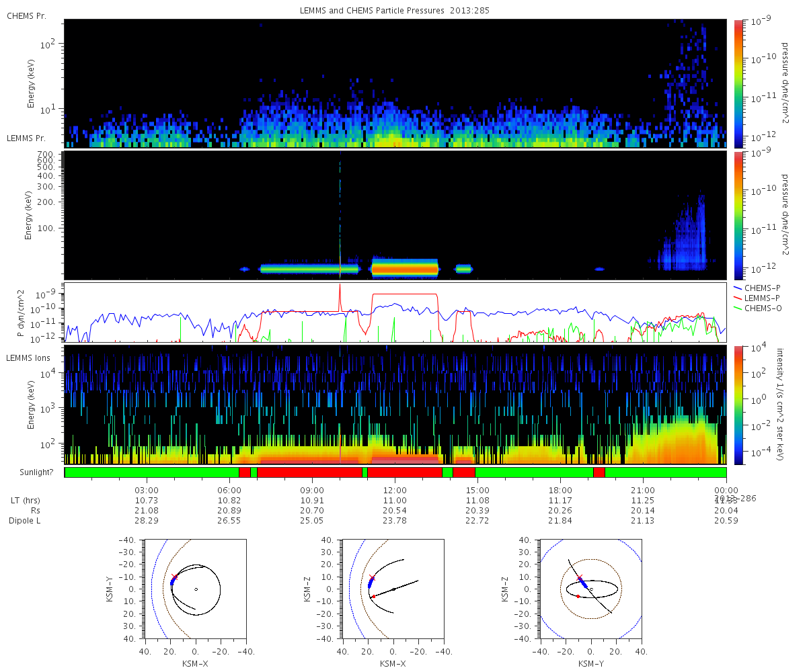Open the KSM-Y versus KSM-Z orbit plot
Screen dimensions: 807x672
[590, 589]
